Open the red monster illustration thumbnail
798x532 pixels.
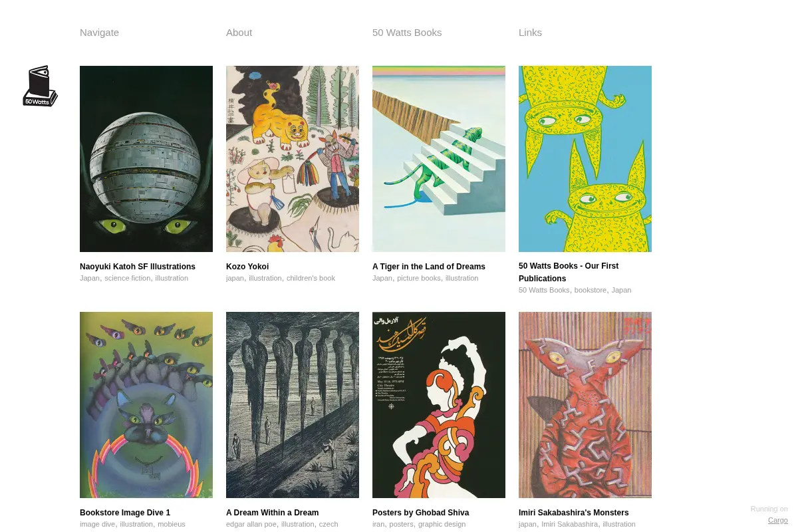pos(585,405)
